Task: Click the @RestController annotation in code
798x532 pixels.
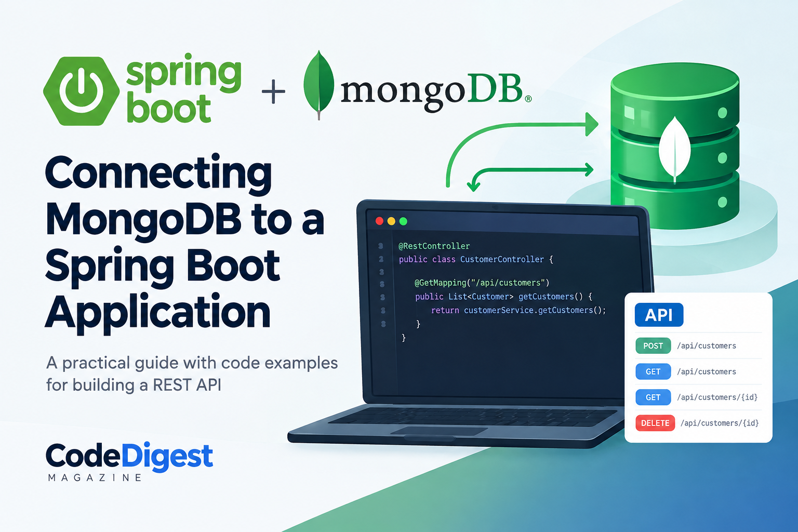Action: coord(434,246)
